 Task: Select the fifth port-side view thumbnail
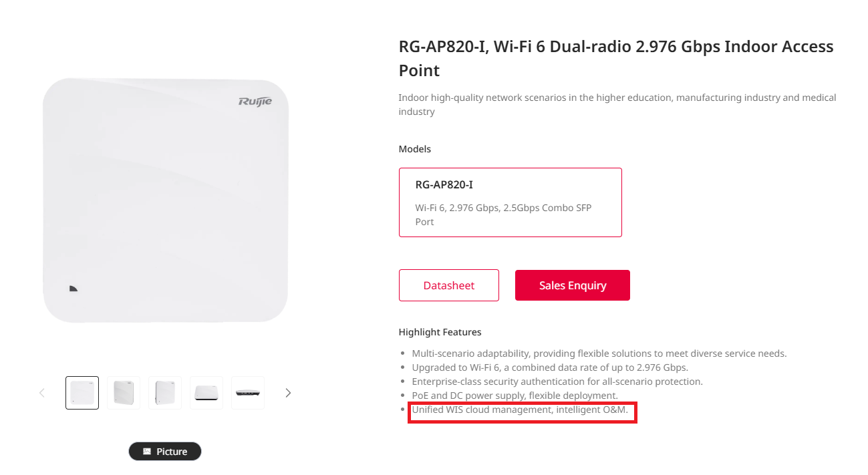pyautogui.click(x=248, y=393)
